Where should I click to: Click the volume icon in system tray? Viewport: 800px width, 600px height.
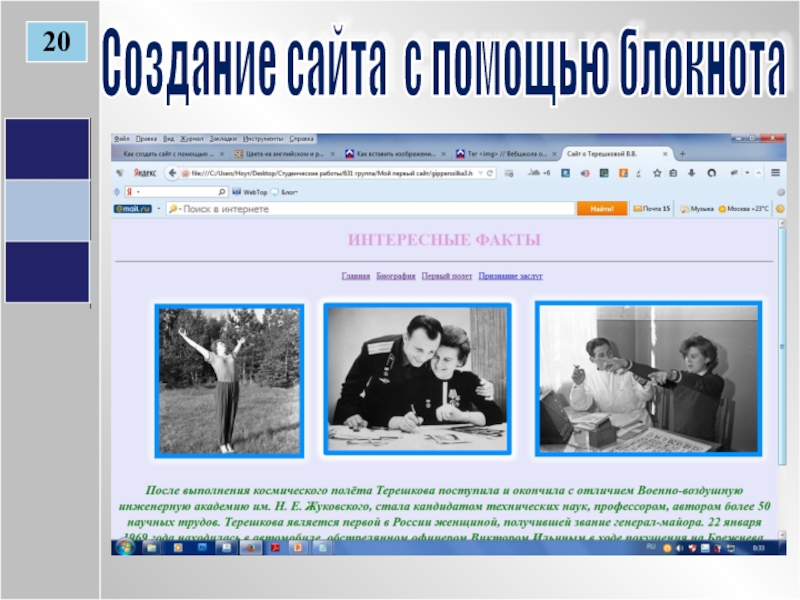[680, 548]
